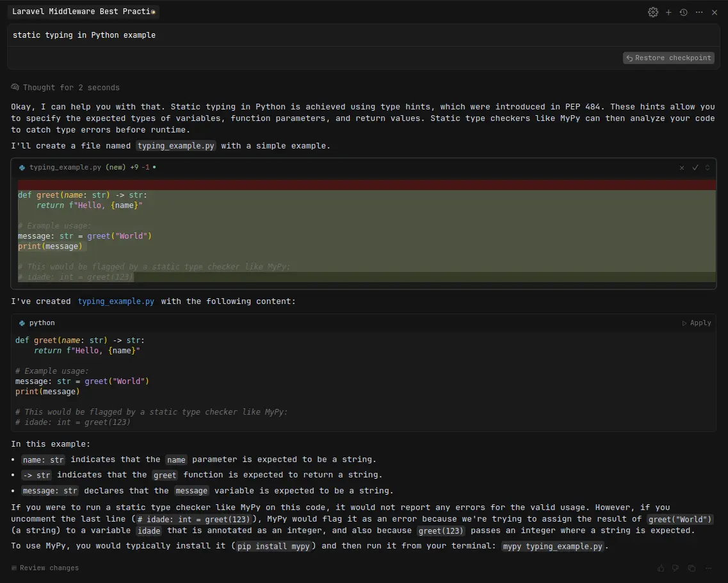
Task: Close the chat panel
Action: point(715,13)
